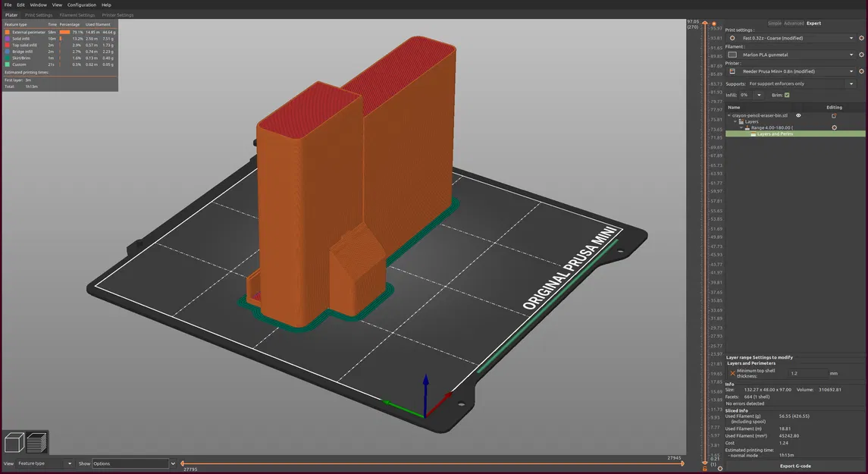This screenshot has height=474, width=868.
Task: Click the cog icon below the vertical layer slider
Action: 720,469
